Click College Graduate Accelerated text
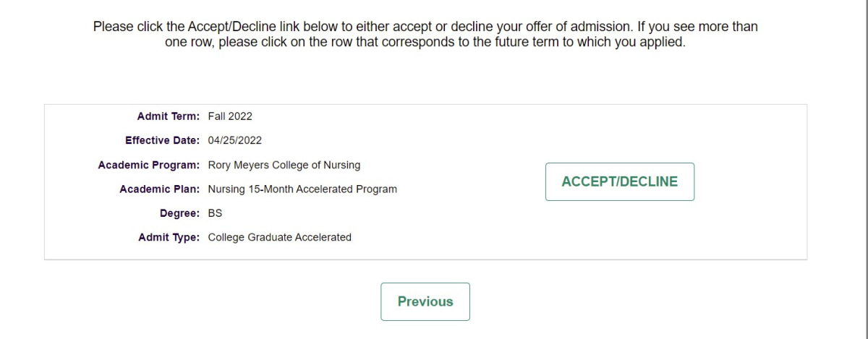The height and width of the screenshot is (339, 868). coord(279,237)
